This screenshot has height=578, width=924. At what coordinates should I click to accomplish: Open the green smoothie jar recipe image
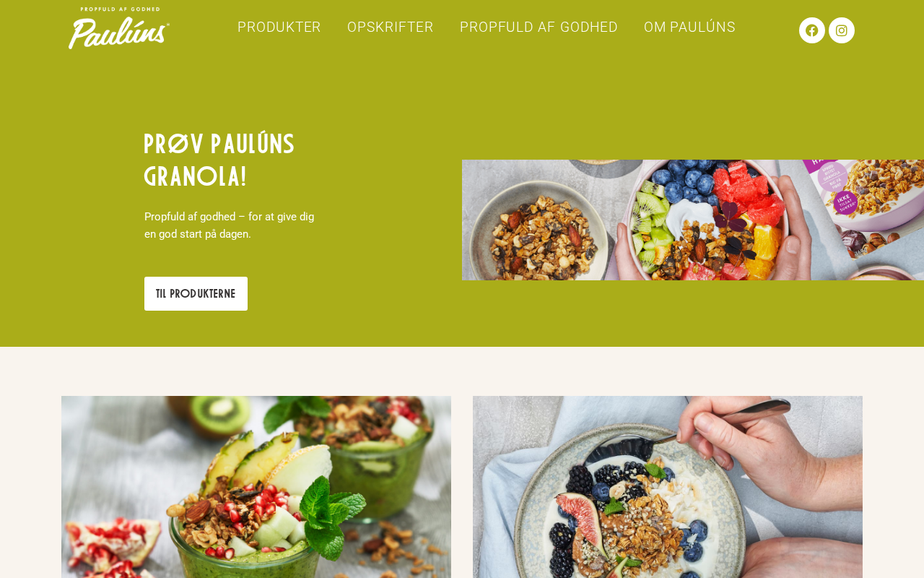(256, 487)
